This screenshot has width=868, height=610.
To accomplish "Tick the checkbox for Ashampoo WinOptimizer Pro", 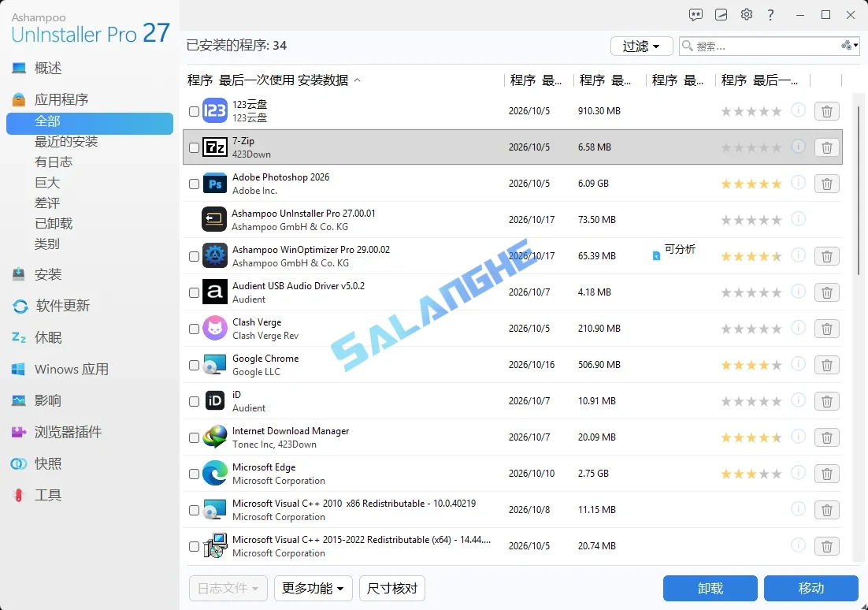I will pyautogui.click(x=194, y=256).
